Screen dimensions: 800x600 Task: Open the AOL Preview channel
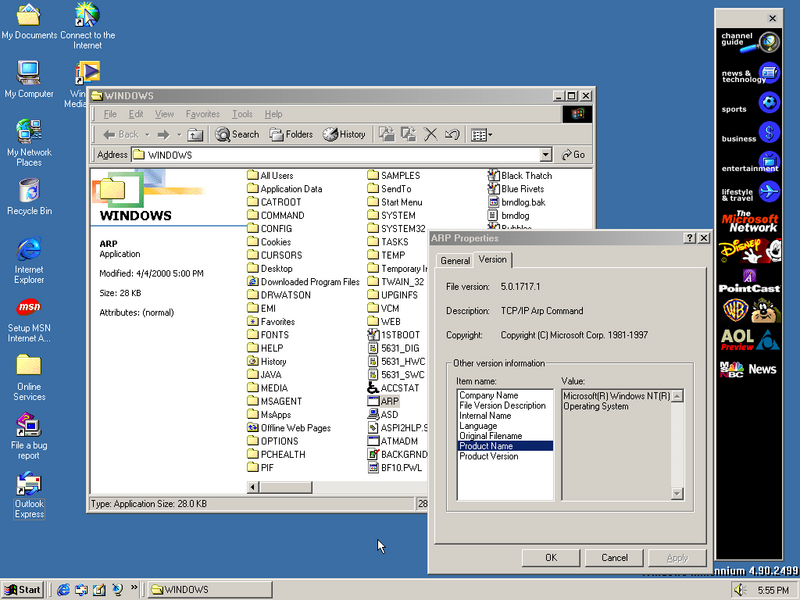(749, 340)
